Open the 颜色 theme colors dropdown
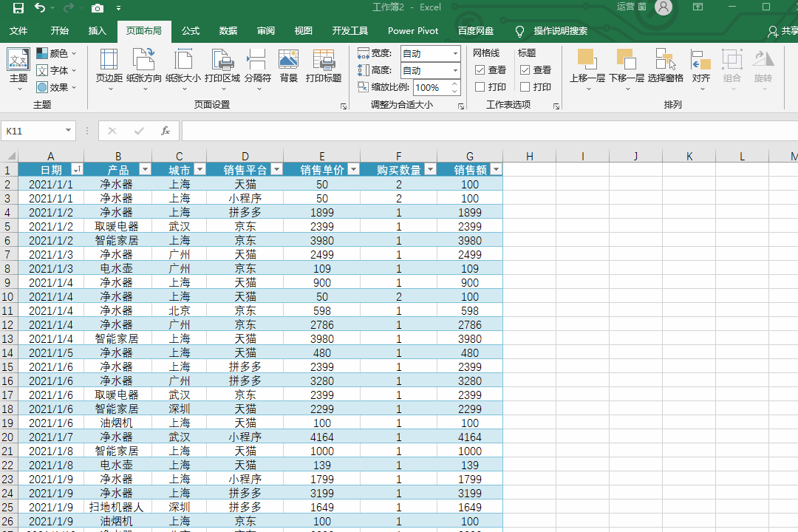798x532 pixels. tap(56, 53)
